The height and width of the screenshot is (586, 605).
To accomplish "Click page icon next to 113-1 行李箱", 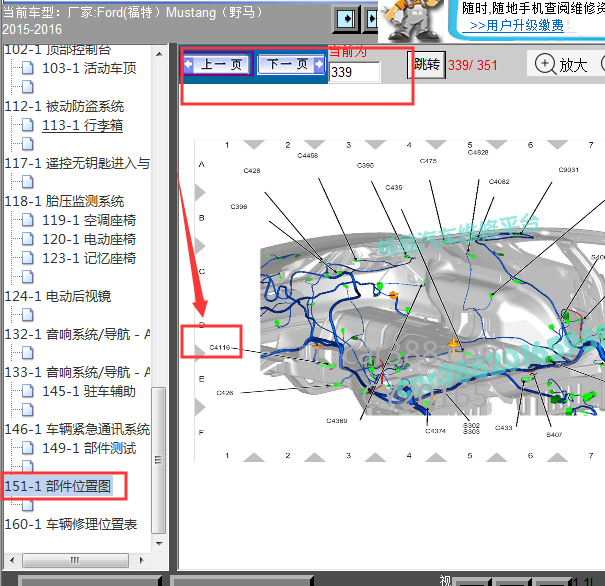I will [x=27, y=125].
